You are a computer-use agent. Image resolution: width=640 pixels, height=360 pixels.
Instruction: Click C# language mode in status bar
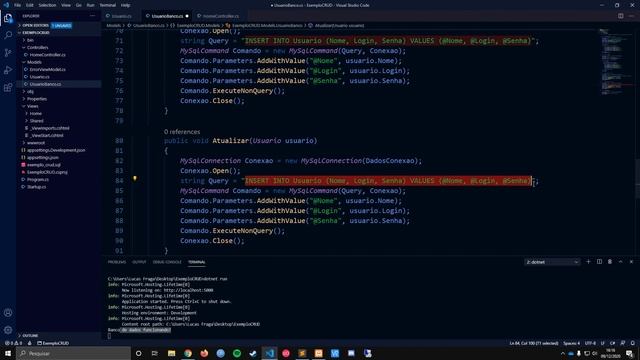[x=612, y=343]
